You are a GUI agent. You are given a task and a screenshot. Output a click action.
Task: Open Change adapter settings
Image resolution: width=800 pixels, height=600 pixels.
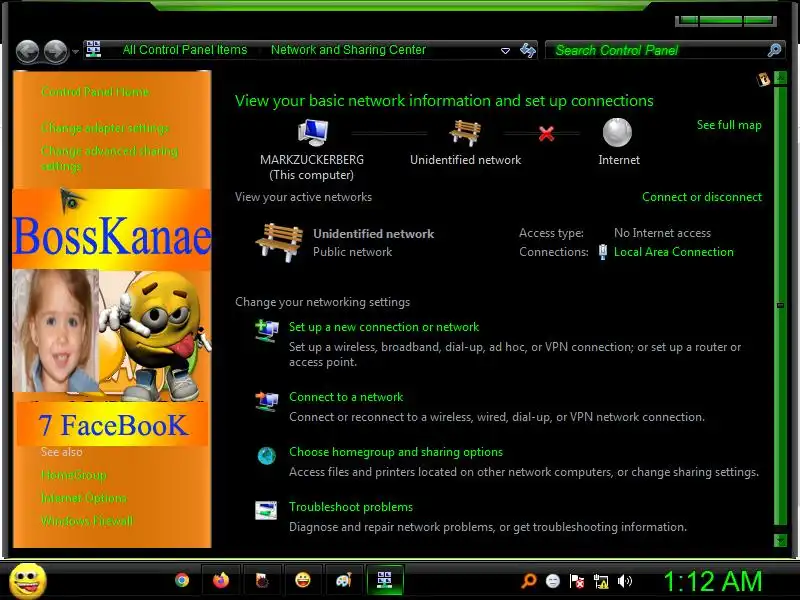click(x=105, y=128)
